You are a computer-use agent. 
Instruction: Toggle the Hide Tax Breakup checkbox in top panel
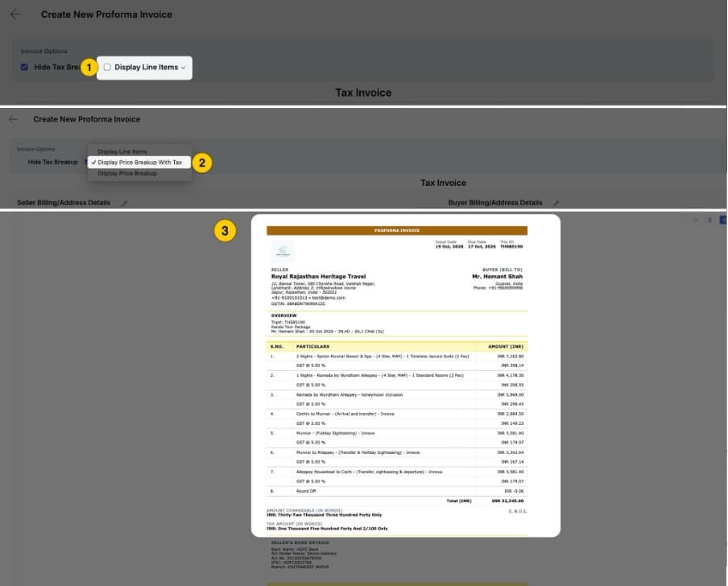point(24,68)
